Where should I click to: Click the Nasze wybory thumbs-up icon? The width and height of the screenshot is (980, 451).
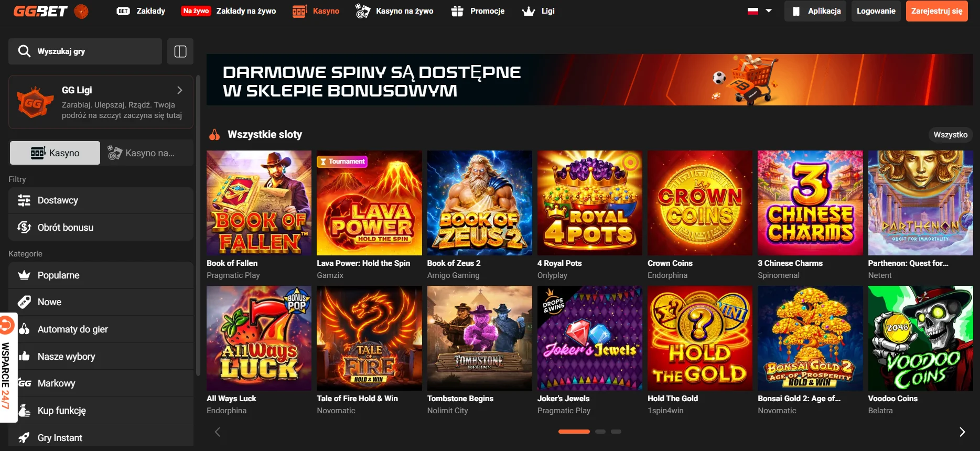coord(24,356)
